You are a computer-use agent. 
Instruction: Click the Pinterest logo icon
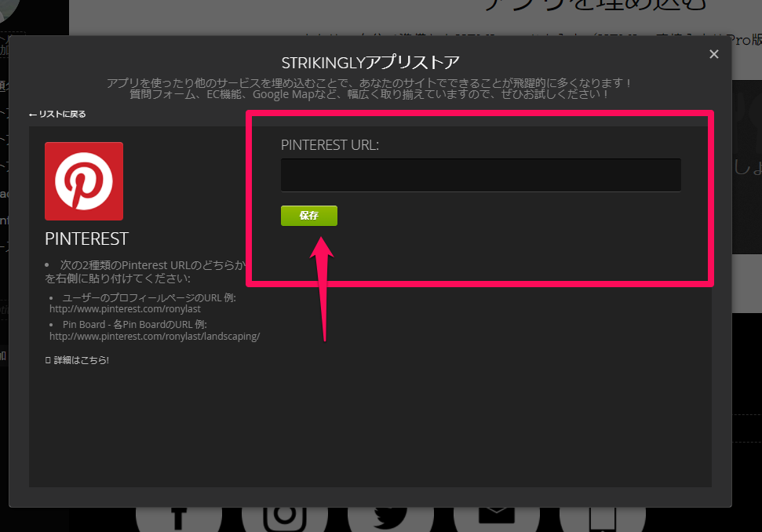84,181
